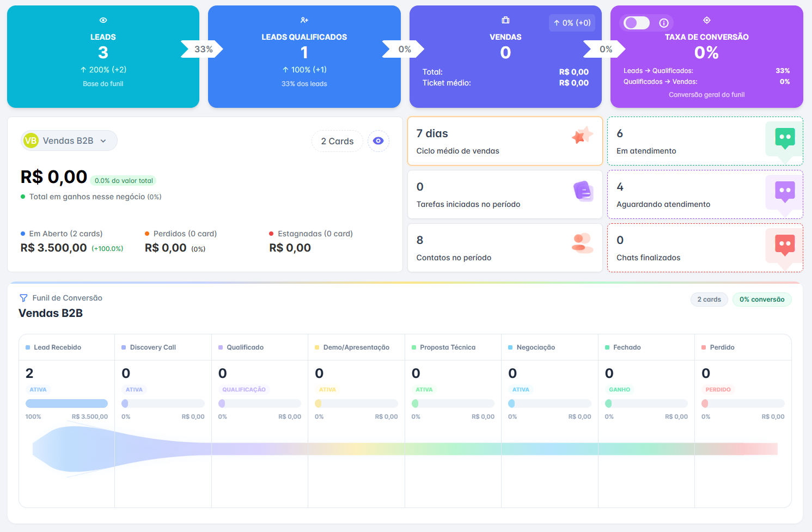Select the Qualificado stage header

pyautogui.click(x=260, y=347)
